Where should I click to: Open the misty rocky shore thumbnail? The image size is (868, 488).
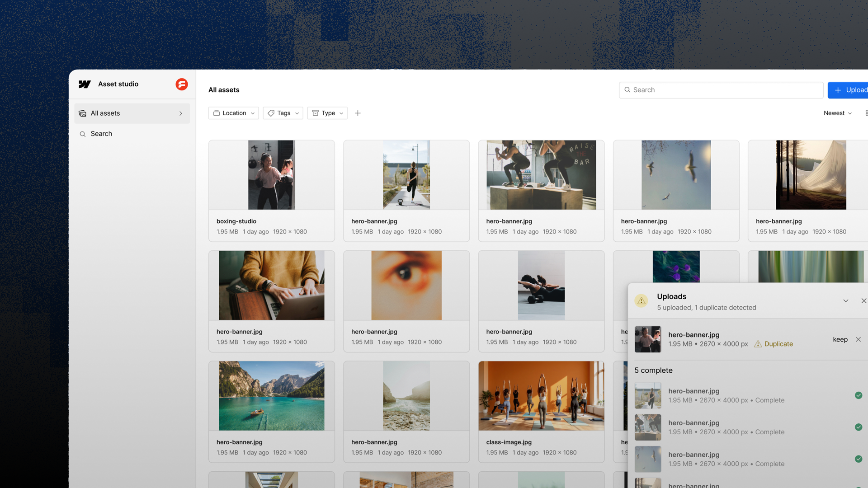(406, 396)
